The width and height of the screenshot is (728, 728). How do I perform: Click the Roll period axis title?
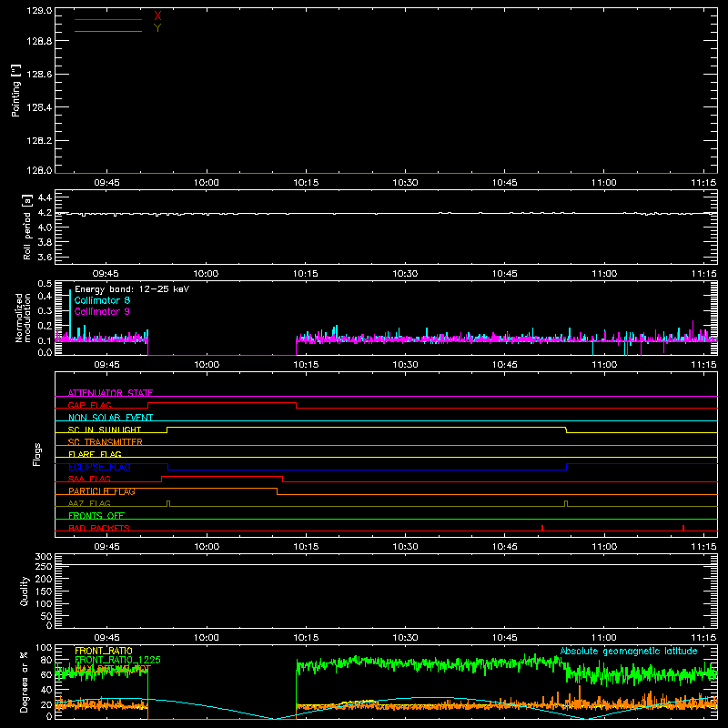tap(27, 227)
